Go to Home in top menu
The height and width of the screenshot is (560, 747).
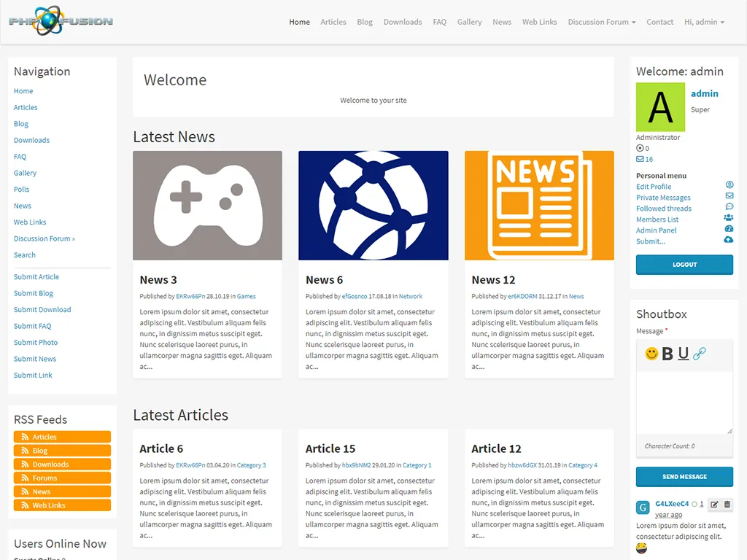pyautogui.click(x=299, y=22)
